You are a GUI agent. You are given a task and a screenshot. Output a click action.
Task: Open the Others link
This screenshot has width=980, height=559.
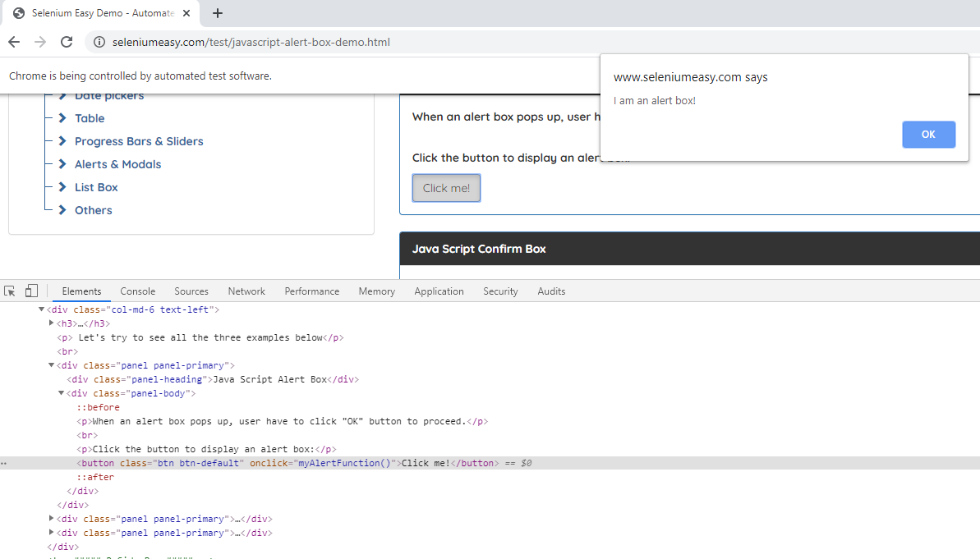(93, 210)
